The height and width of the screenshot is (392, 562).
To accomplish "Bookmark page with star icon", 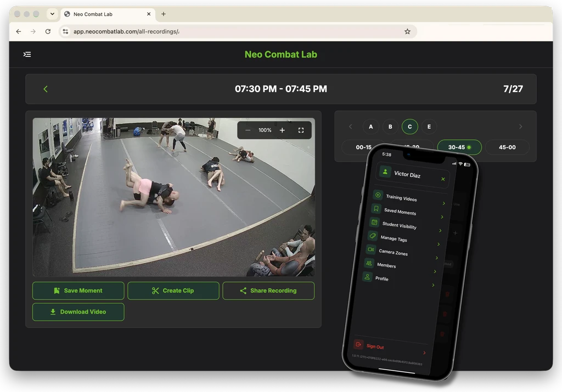I will pyautogui.click(x=408, y=31).
